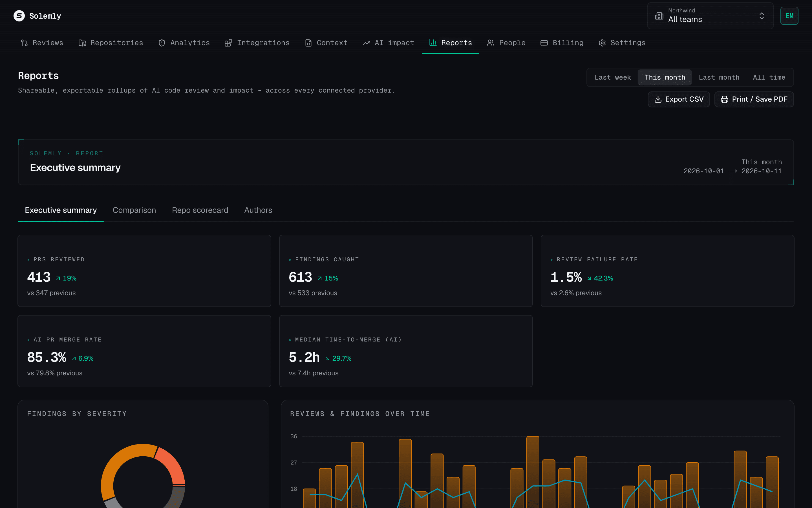Viewport: 812px width, 508px height.
Task: Click the Integrations blocks icon
Action: [x=228, y=43]
